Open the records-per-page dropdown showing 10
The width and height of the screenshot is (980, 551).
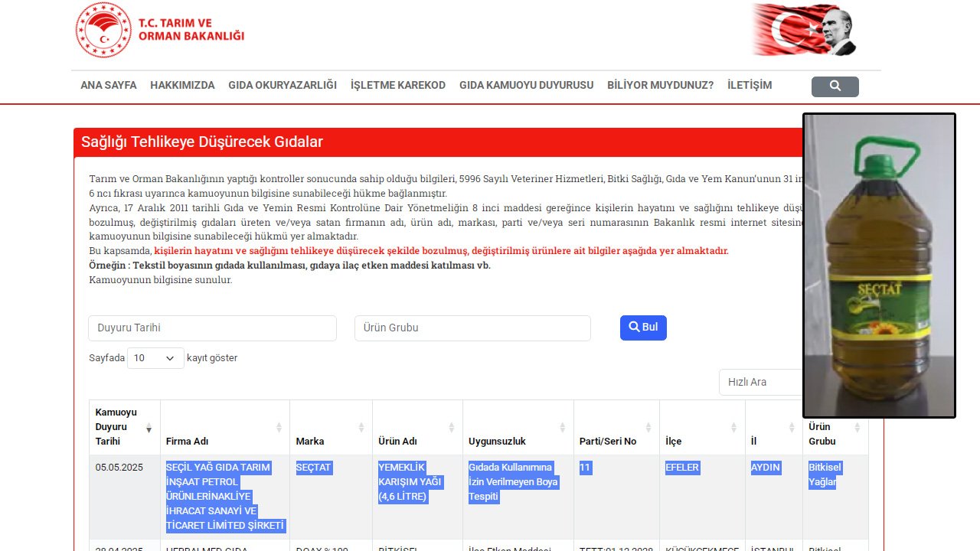(155, 358)
